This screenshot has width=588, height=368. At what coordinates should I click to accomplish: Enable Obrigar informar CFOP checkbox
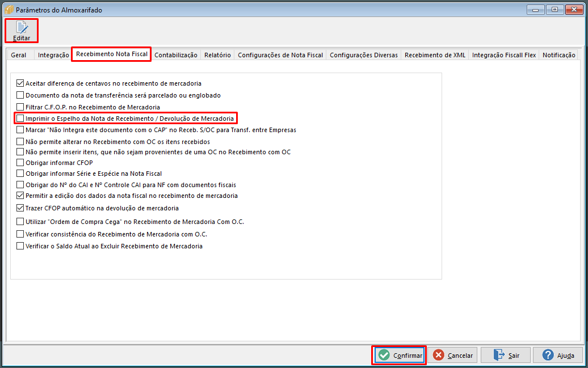pos(20,163)
